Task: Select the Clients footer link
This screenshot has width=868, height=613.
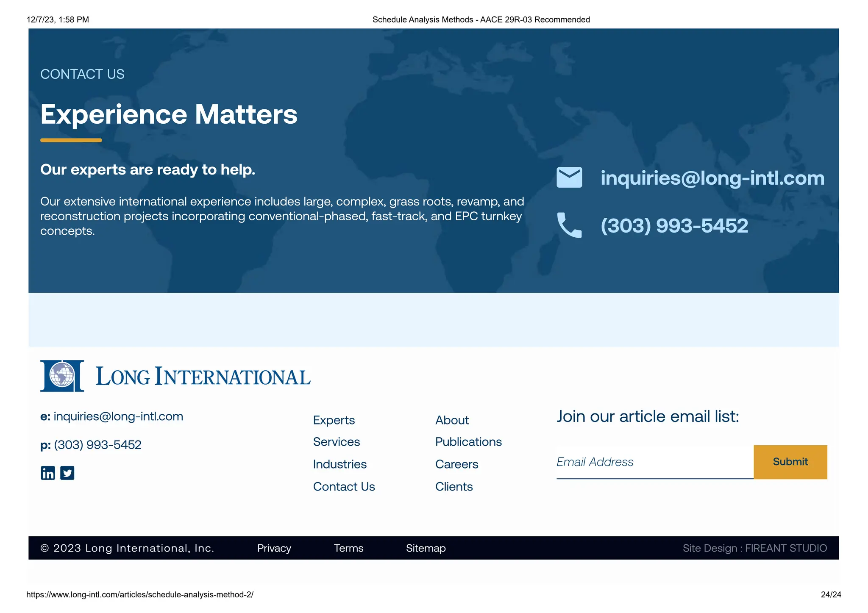Action: point(454,487)
